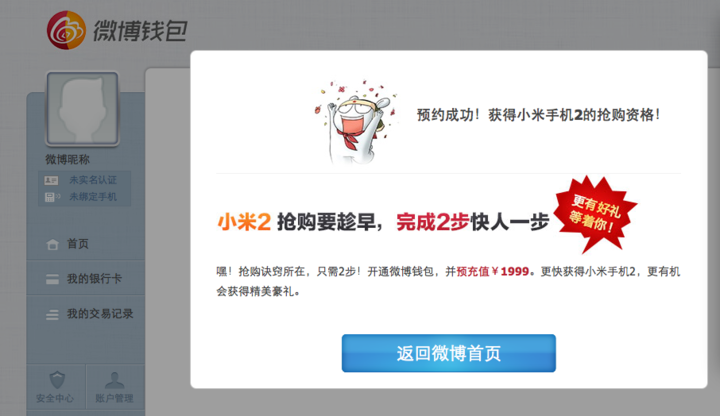Click the 未绑定手机 phone icon

pos(52,197)
